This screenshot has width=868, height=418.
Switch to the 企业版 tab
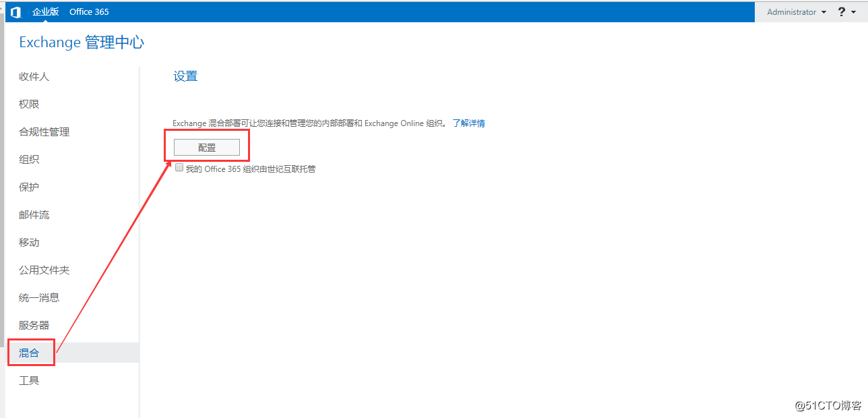(46, 12)
